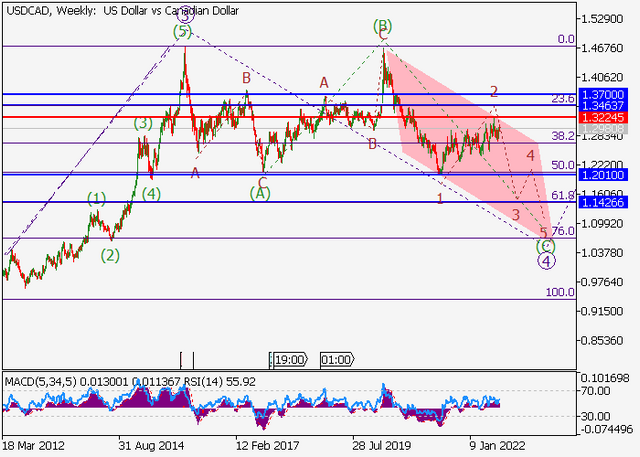Select the Fibonacci 0.0 level label

(566, 39)
